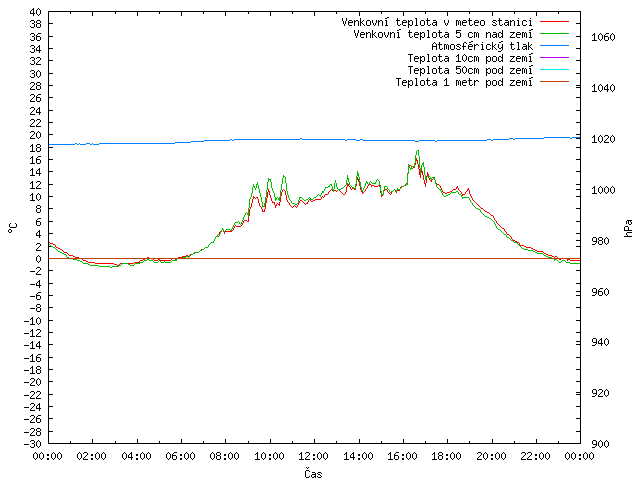Click the x-axis tick label '04:00'
The height and width of the screenshot is (480, 640).
[137, 456]
